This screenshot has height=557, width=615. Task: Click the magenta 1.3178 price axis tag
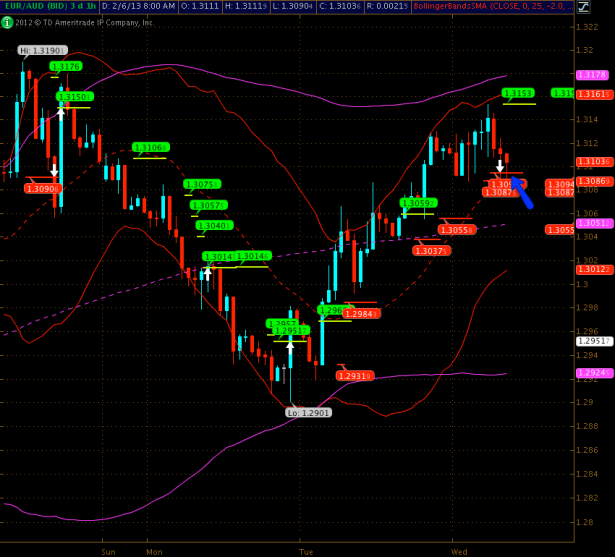pos(592,75)
